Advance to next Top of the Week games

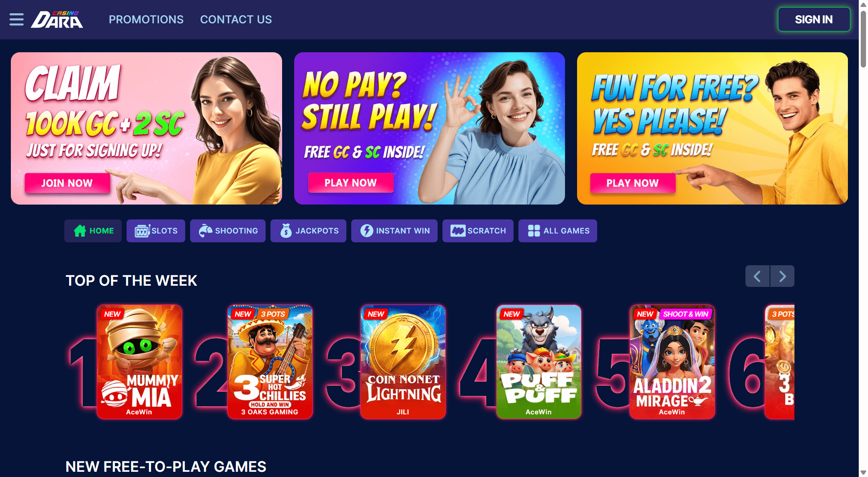click(782, 276)
